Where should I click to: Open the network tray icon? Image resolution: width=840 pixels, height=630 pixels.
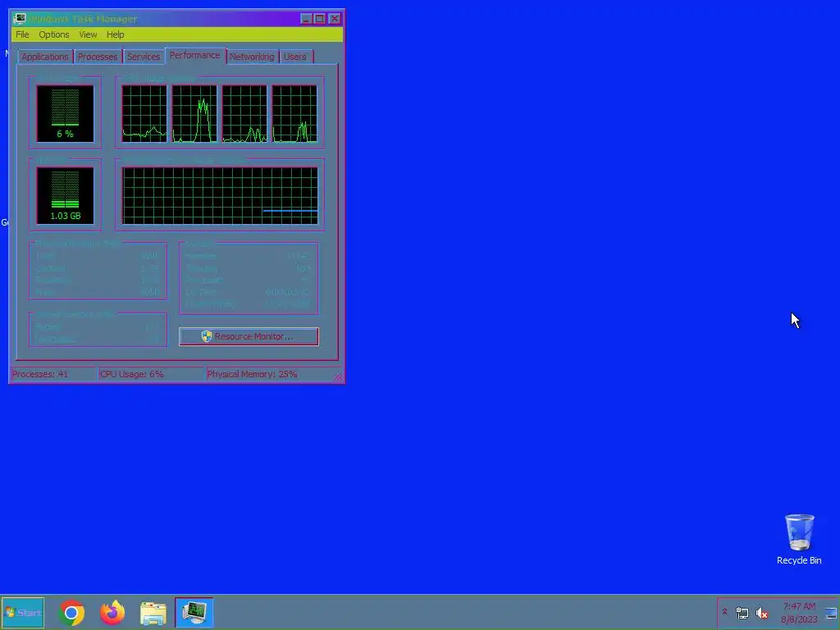(x=742, y=613)
